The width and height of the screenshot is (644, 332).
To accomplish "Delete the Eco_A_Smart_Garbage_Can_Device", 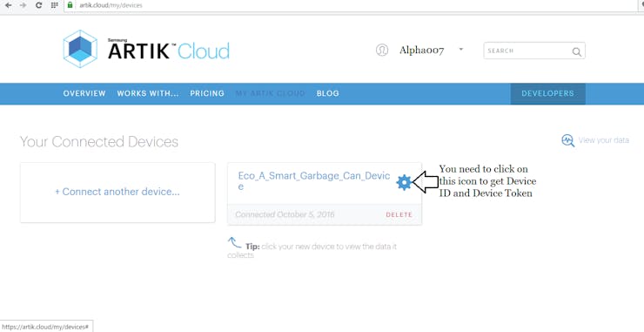I will 399,214.
